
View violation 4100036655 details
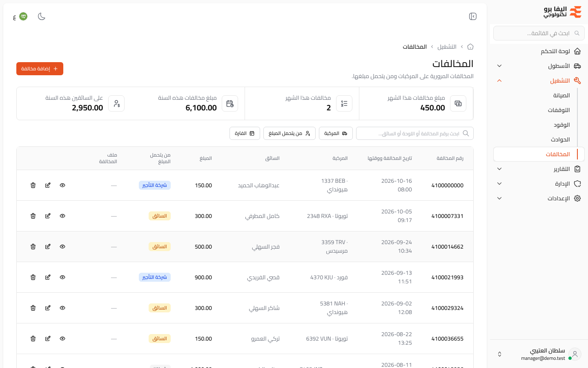(x=62, y=339)
